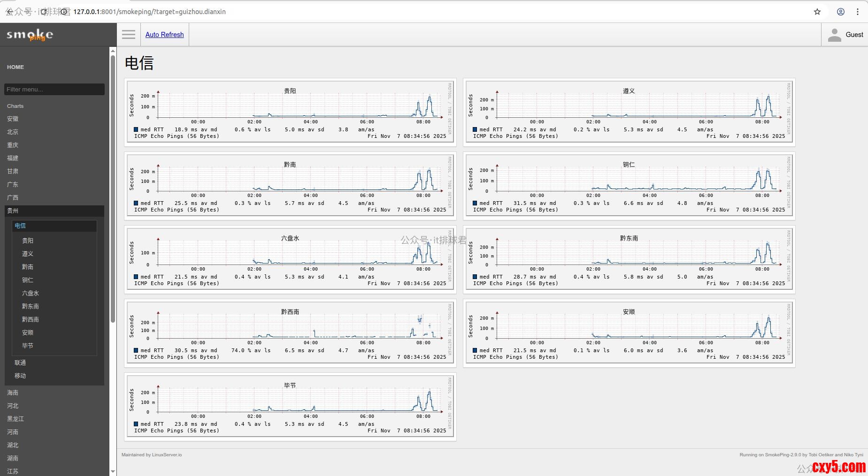
Task: Click the Guest user avatar icon
Action: point(834,35)
